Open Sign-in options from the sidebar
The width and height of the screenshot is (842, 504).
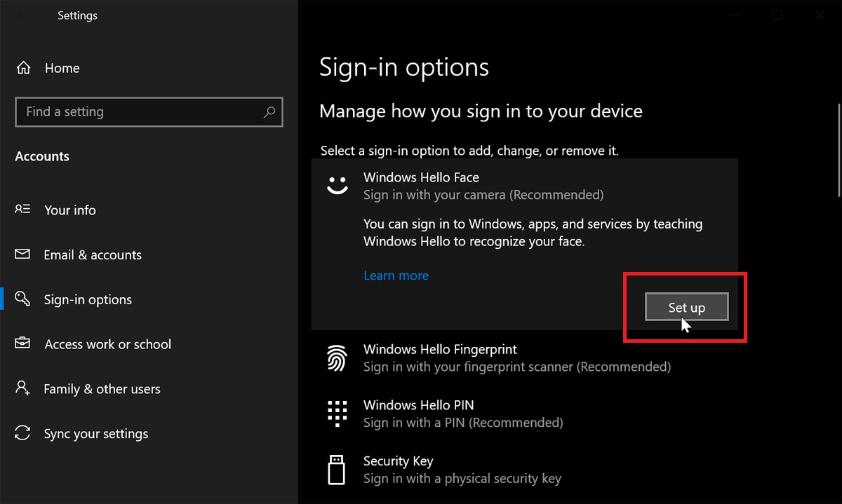[87, 299]
